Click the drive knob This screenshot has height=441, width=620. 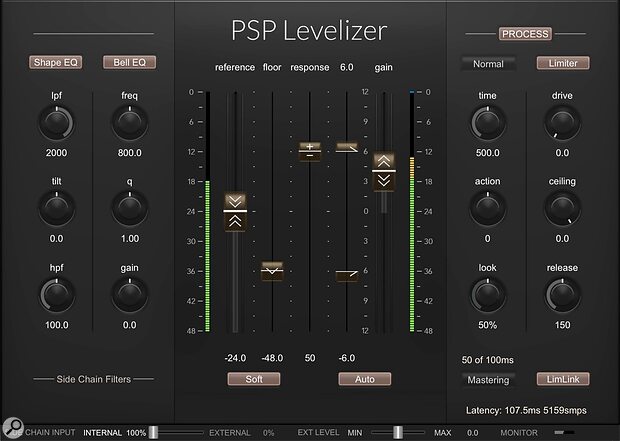pos(562,123)
